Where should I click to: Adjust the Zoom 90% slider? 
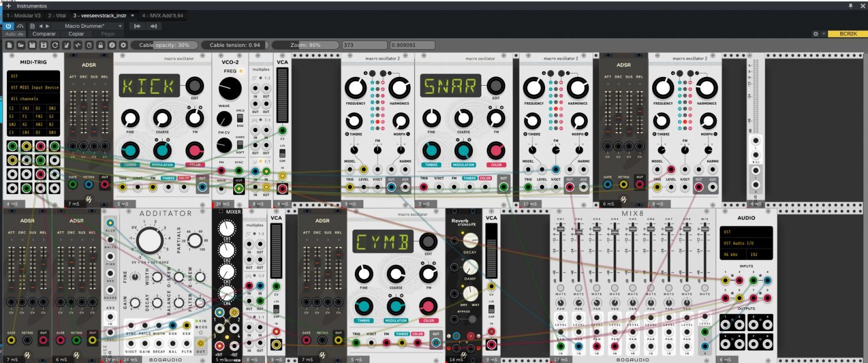pyautogui.click(x=306, y=45)
